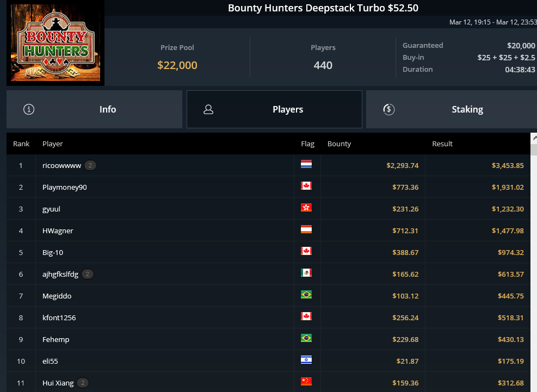This screenshot has width=537, height=392.
Task: Click the Netherlands flag for ricoowwww
Action: click(x=306, y=164)
